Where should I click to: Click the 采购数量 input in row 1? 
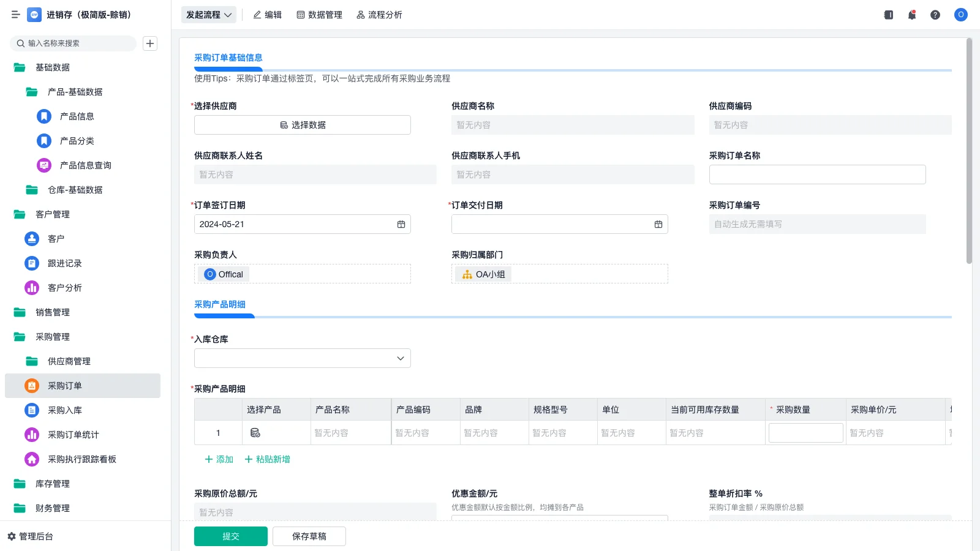pos(806,433)
